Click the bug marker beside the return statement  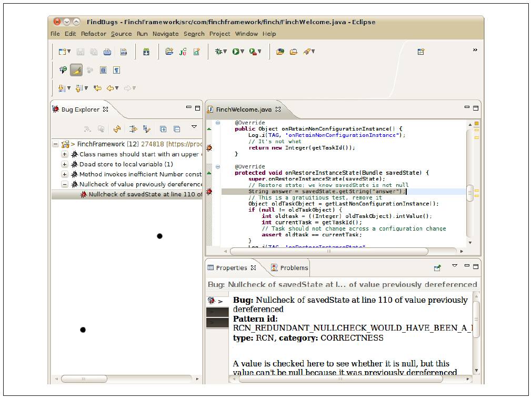[x=209, y=148]
